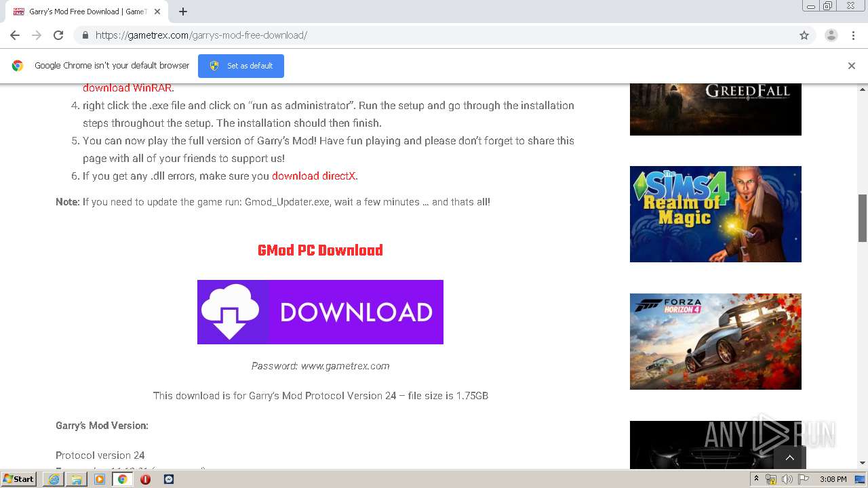Reload the current page
Viewport: 868px width, 488px height.
click(58, 35)
